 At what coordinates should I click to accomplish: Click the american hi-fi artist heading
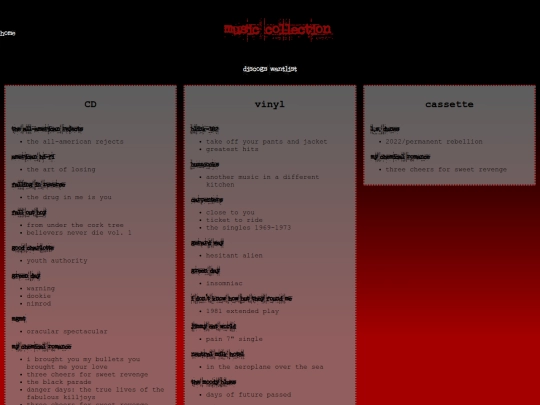pos(33,157)
